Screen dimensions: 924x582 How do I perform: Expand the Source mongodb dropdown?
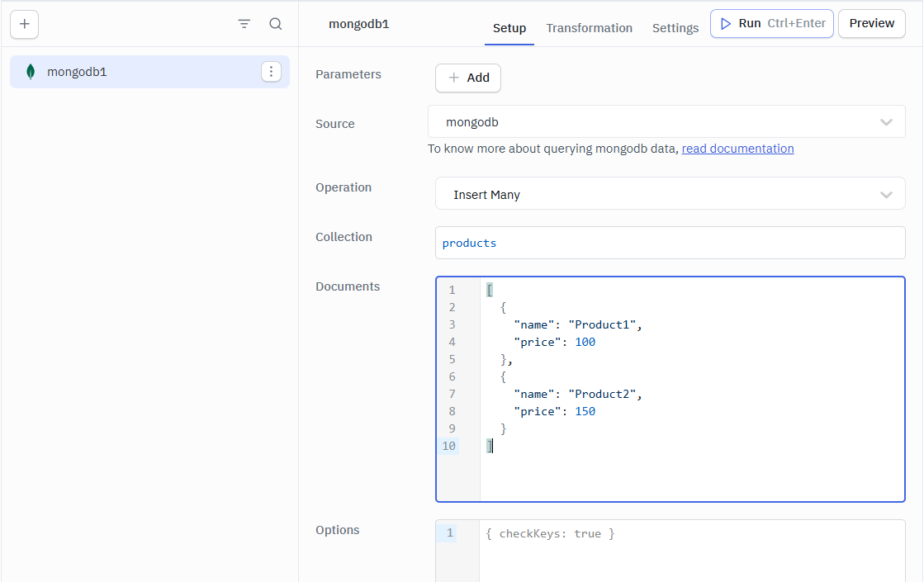[x=666, y=122]
